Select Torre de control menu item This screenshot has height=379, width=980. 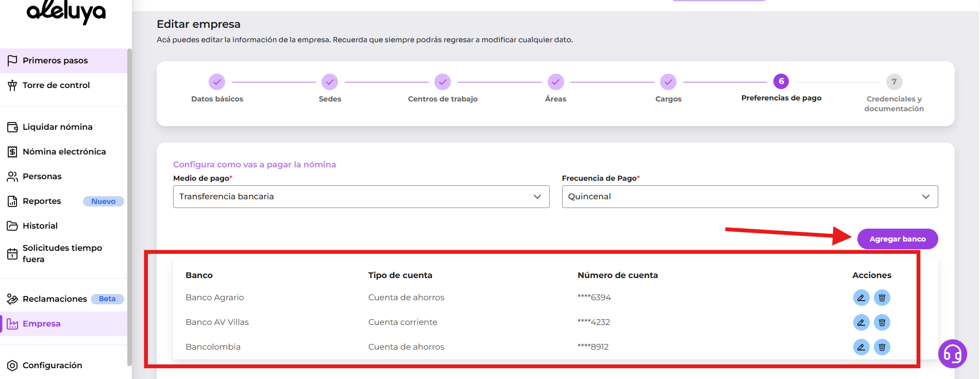(56, 85)
